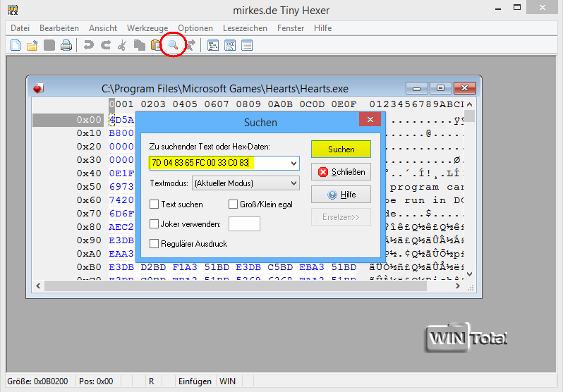This screenshot has width=563, height=392.
Task: Click hex value D2BD in row 0xB0
Action: pyautogui.click(x=153, y=267)
